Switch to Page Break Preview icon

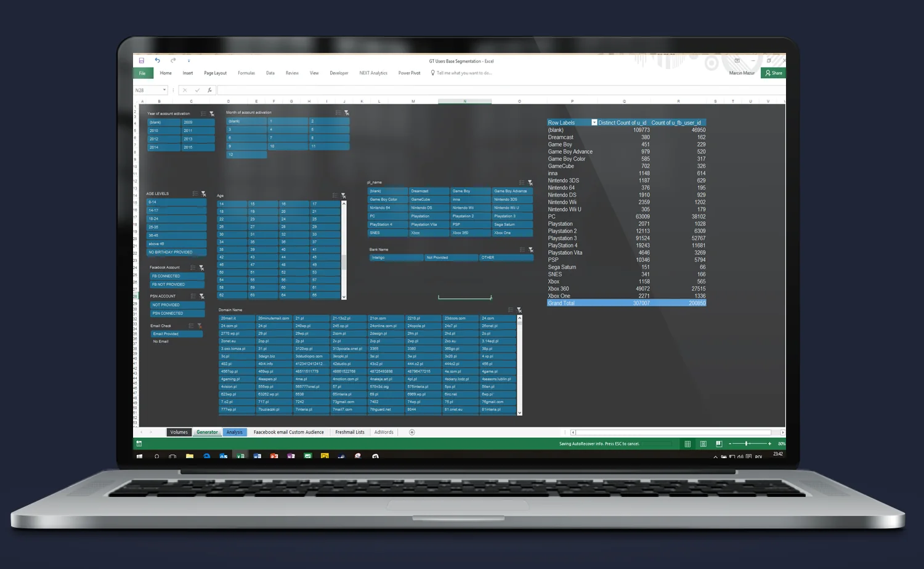tap(718, 444)
